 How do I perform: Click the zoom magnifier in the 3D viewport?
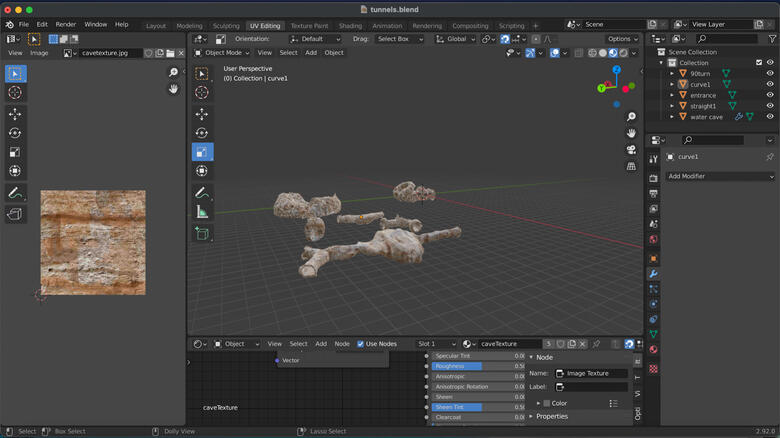(632, 117)
